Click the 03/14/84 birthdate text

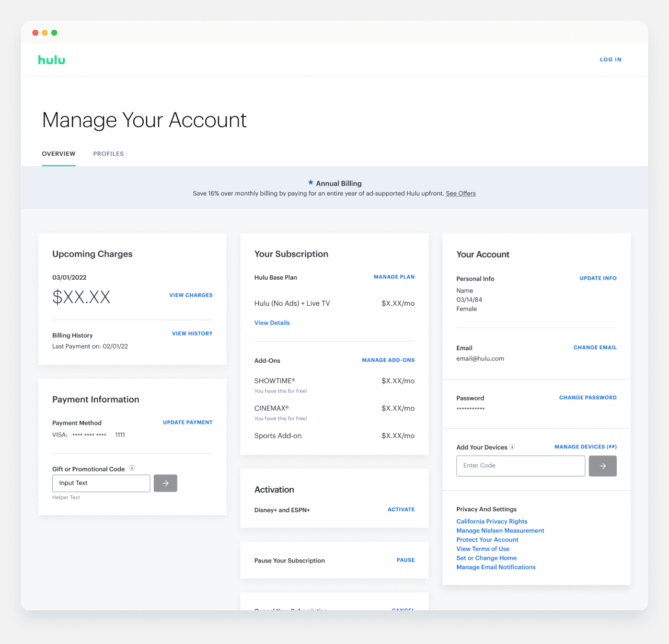click(469, 300)
